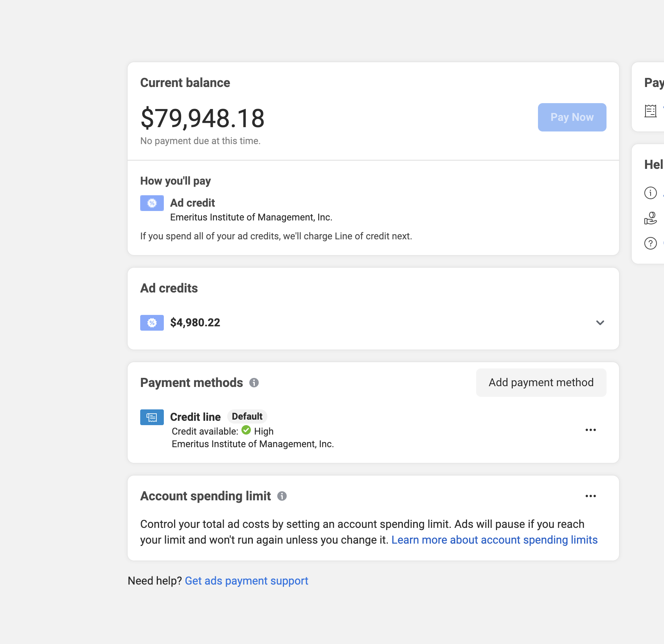Expand the Ad credits details chevron
This screenshot has width=664, height=644.
[600, 323]
